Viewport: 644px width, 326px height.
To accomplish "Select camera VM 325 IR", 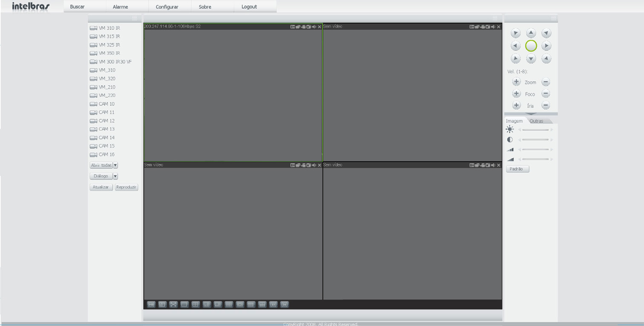I will coord(105,45).
